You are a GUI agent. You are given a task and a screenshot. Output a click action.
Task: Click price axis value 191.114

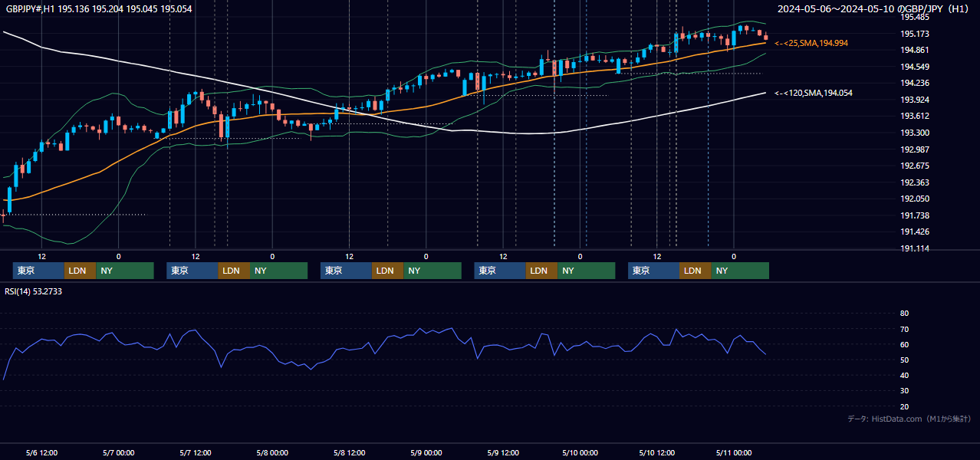(914, 248)
